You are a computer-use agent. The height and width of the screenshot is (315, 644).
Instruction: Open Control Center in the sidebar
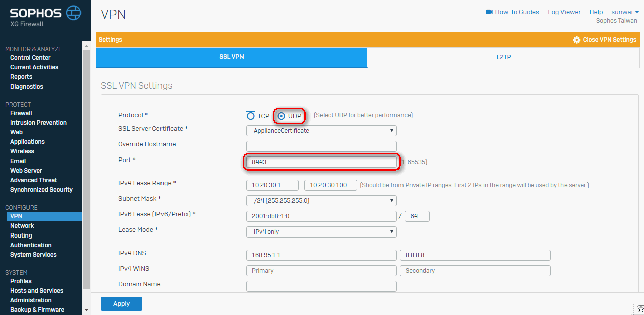[30, 58]
